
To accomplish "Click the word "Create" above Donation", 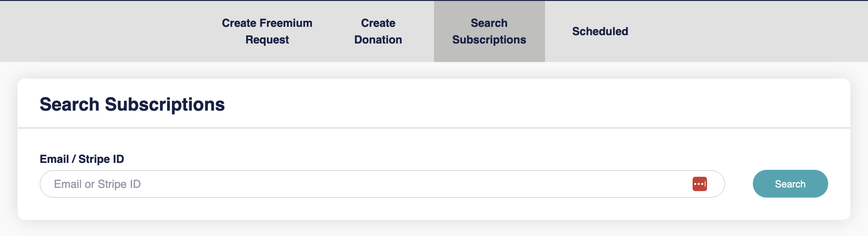I will pos(378,23).
